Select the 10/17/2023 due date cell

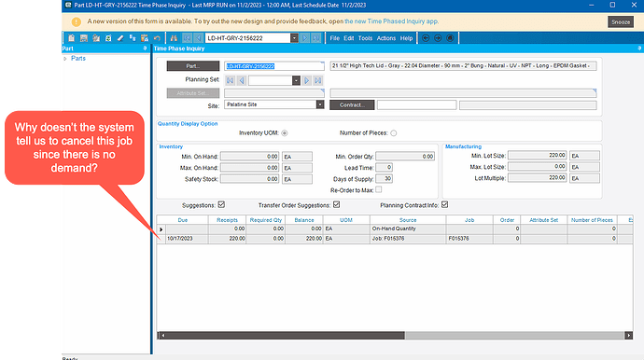(x=187, y=239)
